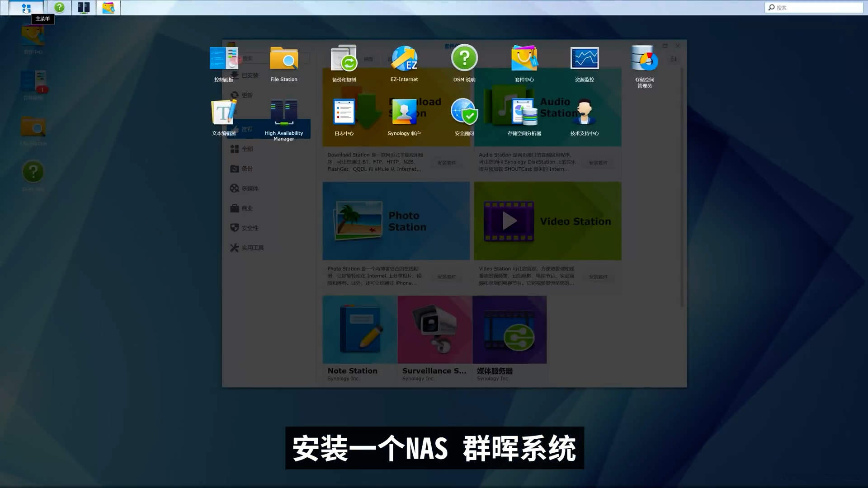Launch 存储空间管理员 Storage Manager

644,59
